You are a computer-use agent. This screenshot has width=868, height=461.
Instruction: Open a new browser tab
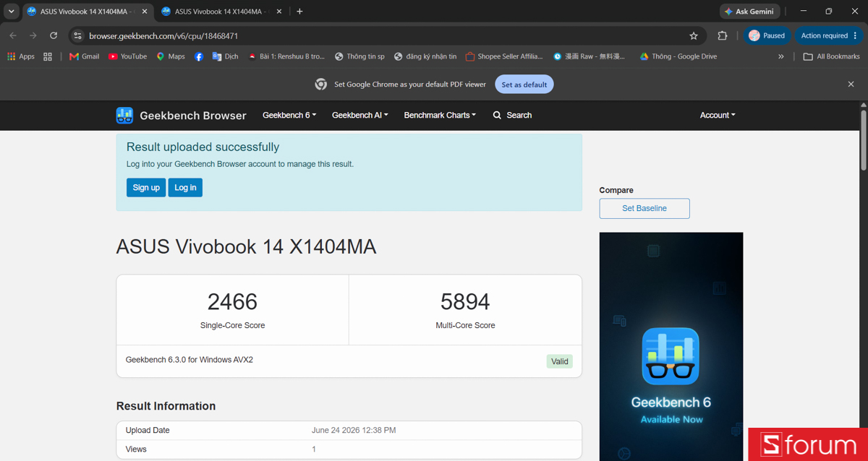(x=299, y=12)
